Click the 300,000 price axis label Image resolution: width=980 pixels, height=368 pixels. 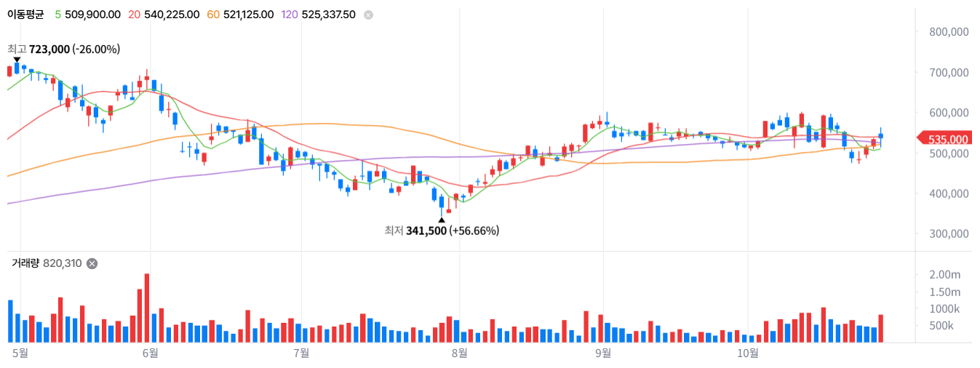[949, 234]
